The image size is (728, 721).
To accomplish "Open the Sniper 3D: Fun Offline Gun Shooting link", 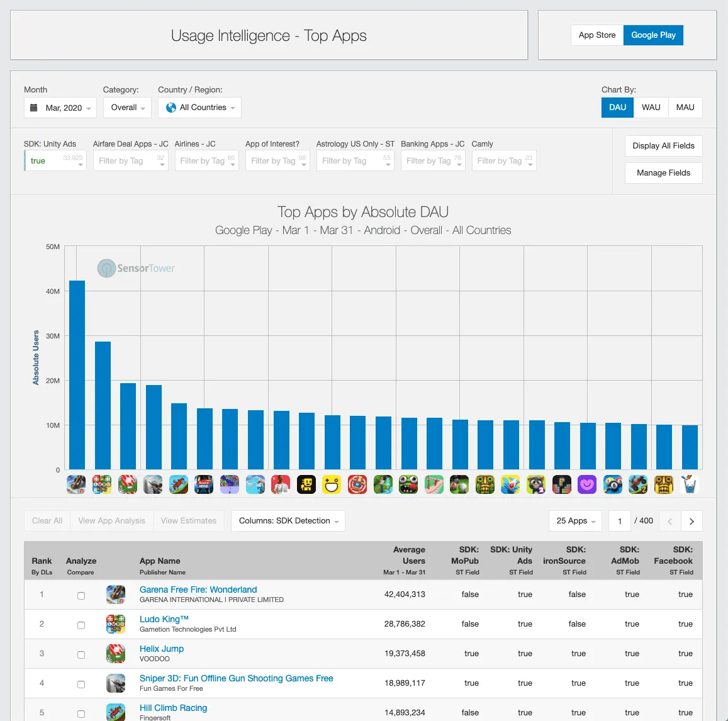I will (237, 678).
